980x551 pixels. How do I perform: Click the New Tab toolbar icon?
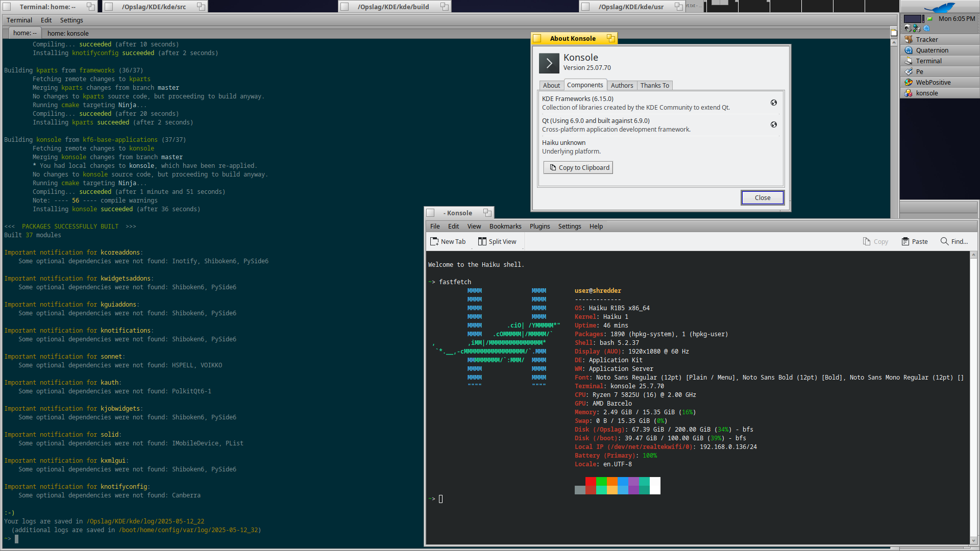[x=434, y=241]
